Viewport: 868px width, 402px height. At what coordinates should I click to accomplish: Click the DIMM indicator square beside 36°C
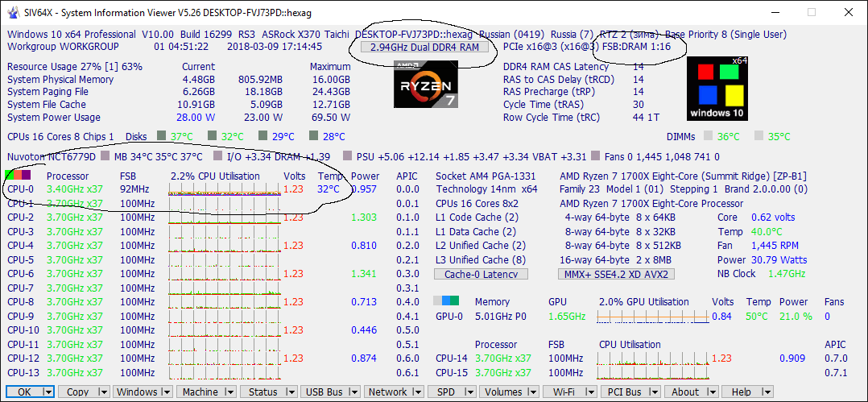click(x=708, y=135)
